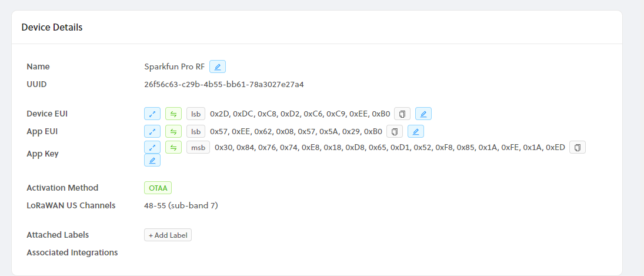The image size is (644, 276).
Task: Click the Device EUI edit pencil icon
Action: pos(423,114)
